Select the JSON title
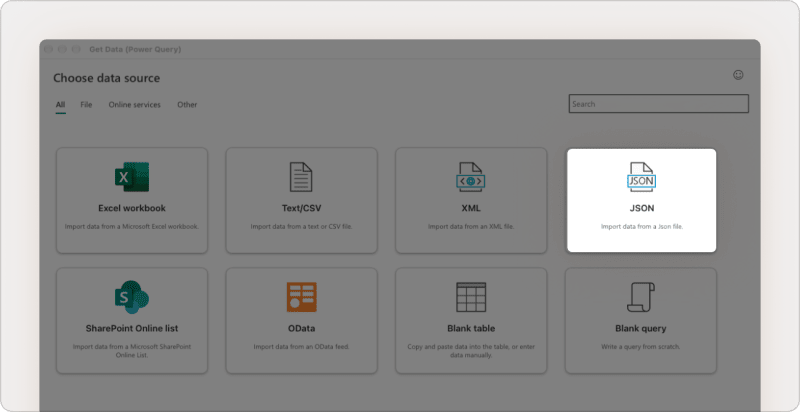 tap(641, 208)
